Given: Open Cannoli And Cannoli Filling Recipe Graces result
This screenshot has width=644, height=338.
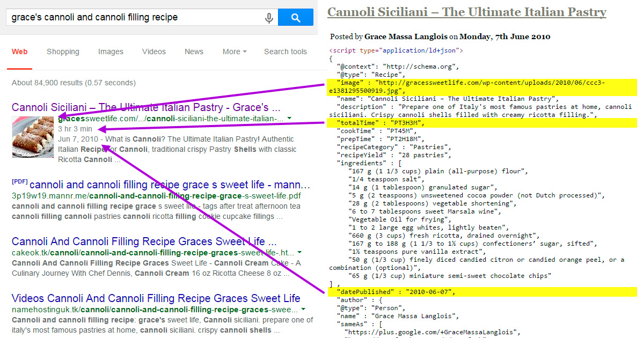Looking at the screenshot, I should coord(144,241).
